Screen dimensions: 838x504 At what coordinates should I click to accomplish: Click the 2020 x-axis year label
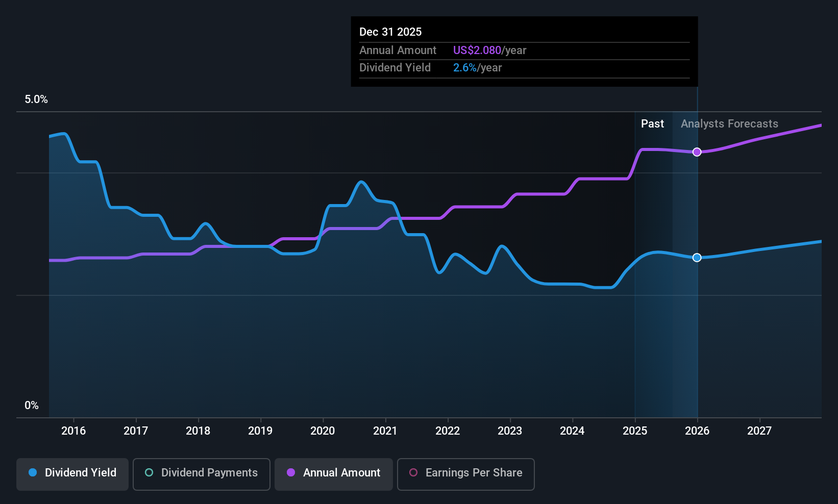click(323, 431)
